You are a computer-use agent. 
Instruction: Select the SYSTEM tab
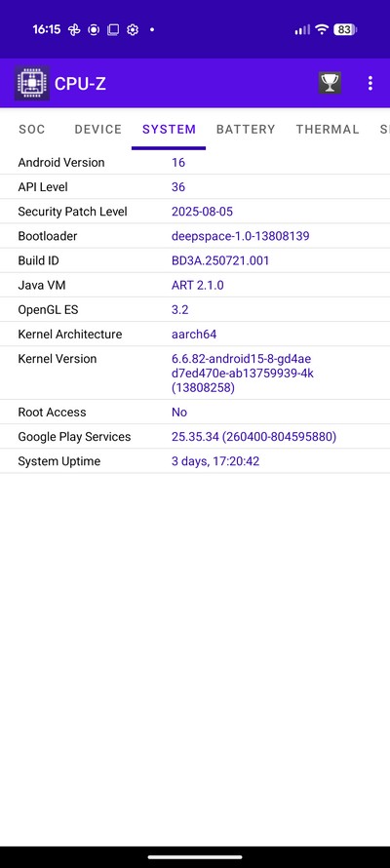(x=169, y=130)
